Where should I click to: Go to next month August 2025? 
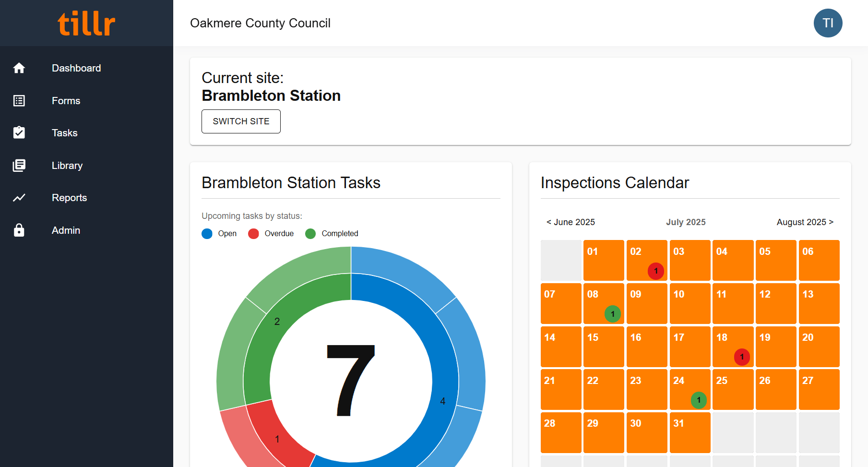(x=805, y=222)
